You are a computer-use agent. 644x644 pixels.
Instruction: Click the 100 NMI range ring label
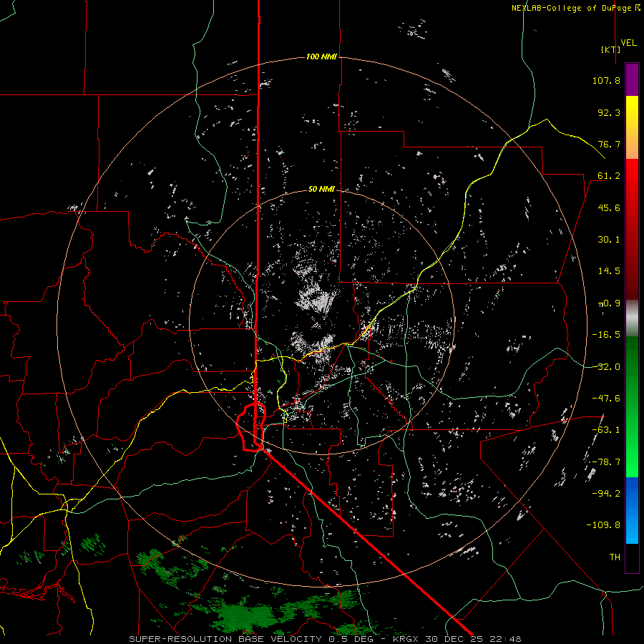[321, 57]
